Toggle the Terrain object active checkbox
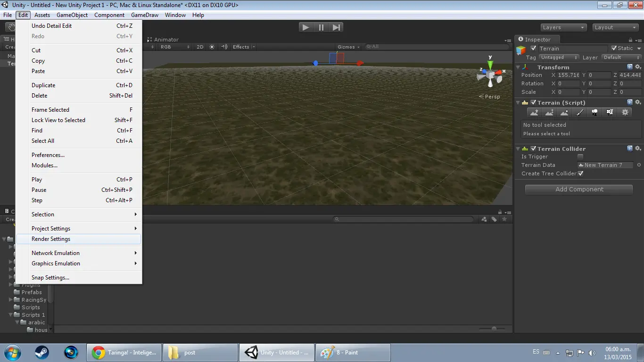The height and width of the screenshot is (362, 644). click(534, 49)
